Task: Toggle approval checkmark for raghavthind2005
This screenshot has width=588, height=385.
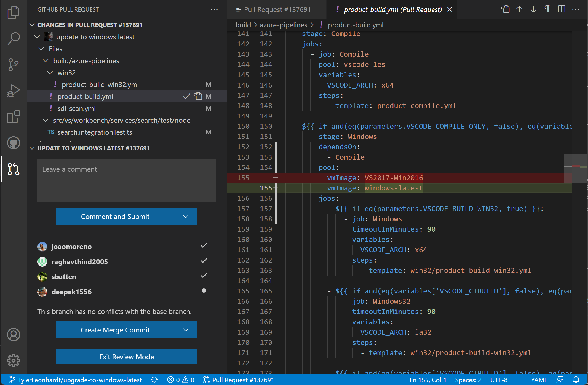Action: (x=204, y=261)
